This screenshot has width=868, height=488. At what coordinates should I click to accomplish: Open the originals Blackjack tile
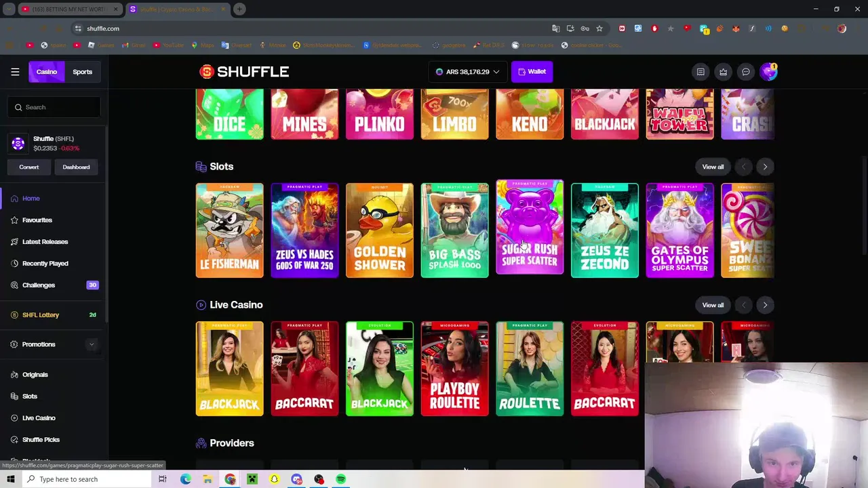605,114
